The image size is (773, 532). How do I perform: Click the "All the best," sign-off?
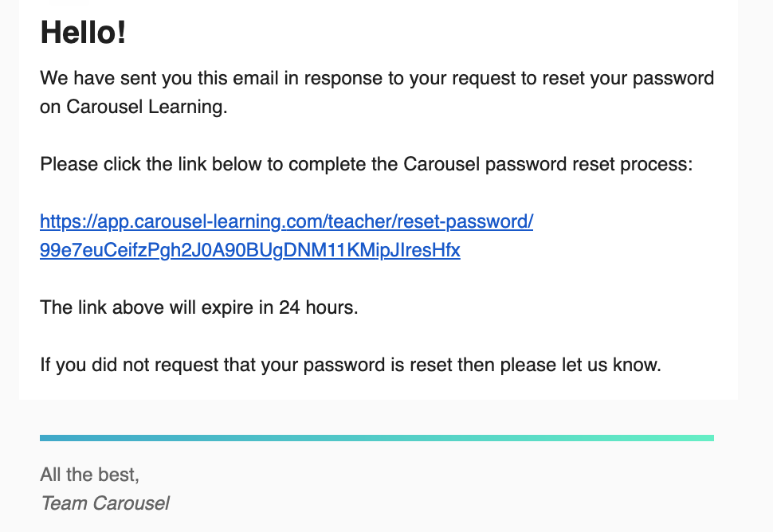pyautogui.click(x=89, y=475)
